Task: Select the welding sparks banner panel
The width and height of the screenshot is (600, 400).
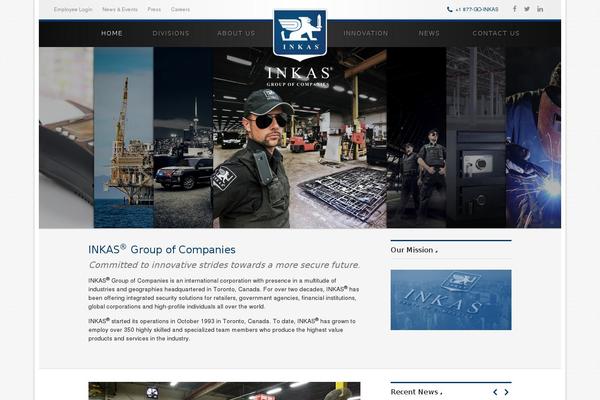Action: point(533,137)
